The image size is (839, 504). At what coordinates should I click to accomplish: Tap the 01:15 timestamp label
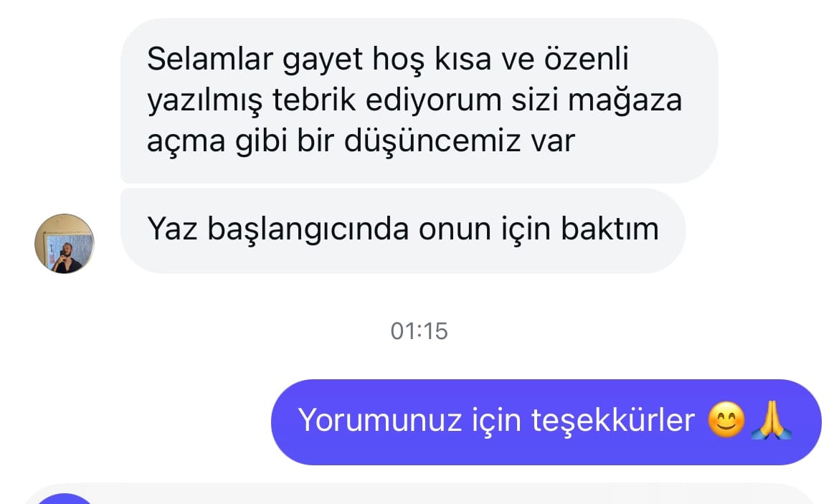[419, 331]
